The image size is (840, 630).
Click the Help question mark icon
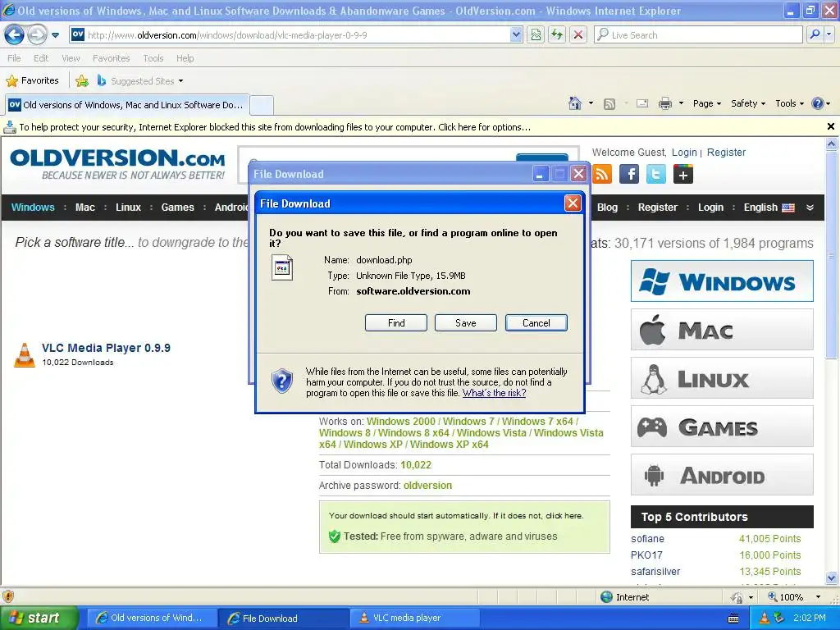[818, 103]
